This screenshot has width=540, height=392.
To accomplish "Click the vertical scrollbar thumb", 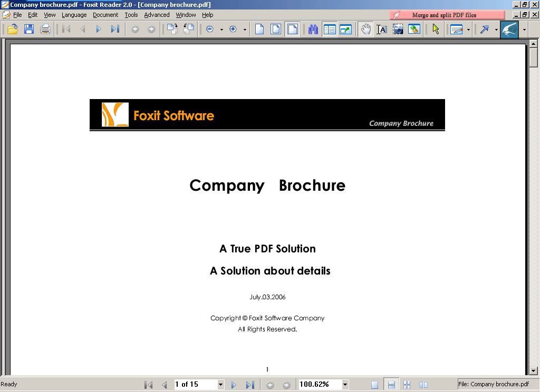I will (x=534, y=58).
